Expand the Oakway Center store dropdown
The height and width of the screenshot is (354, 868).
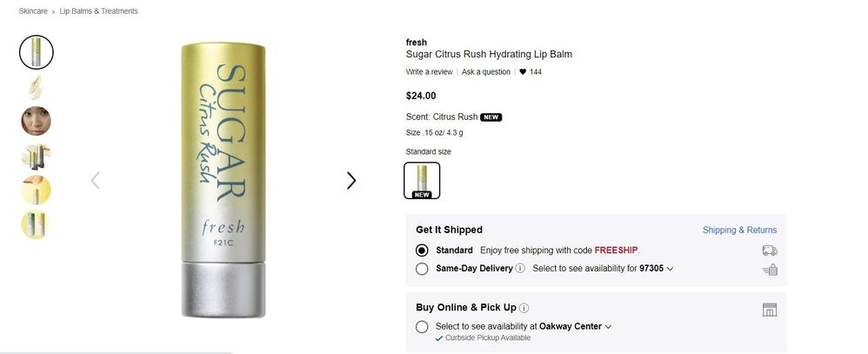(608, 327)
